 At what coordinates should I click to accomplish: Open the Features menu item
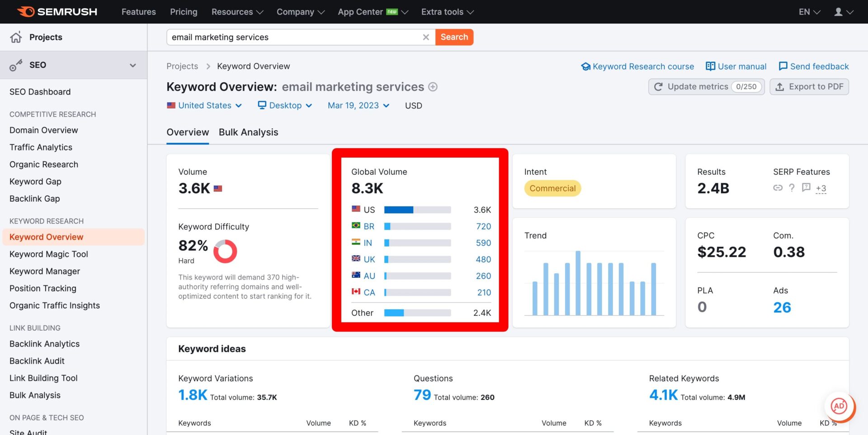pyautogui.click(x=139, y=12)
